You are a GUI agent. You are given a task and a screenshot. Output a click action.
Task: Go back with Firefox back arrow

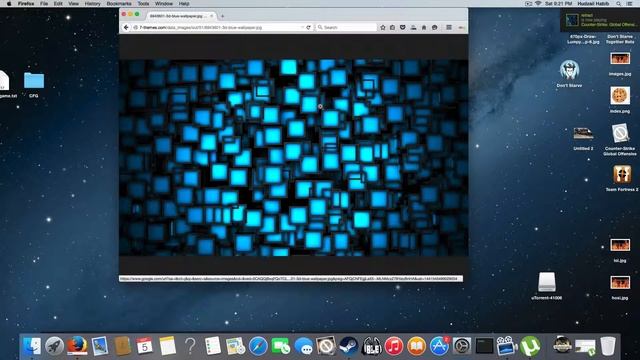[126, 27]
